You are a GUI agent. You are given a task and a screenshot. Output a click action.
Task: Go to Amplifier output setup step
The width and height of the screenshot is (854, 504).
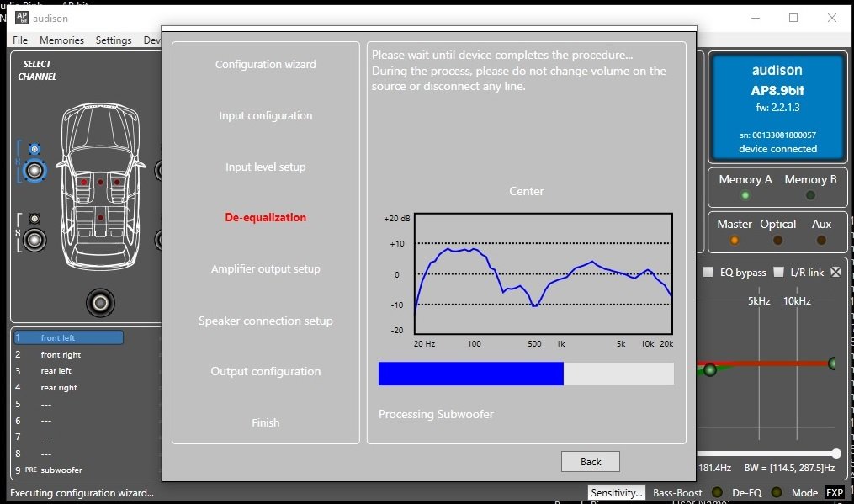pyautogui.click(x=265, y=268)
